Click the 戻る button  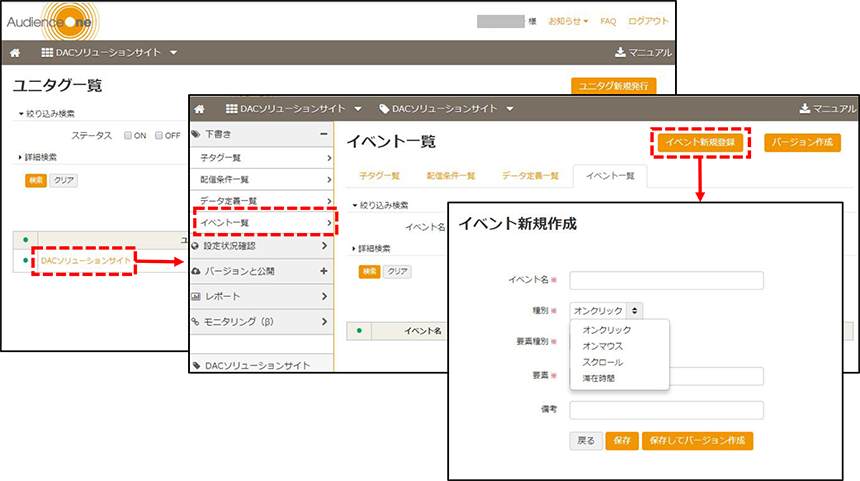coord(586,440)
